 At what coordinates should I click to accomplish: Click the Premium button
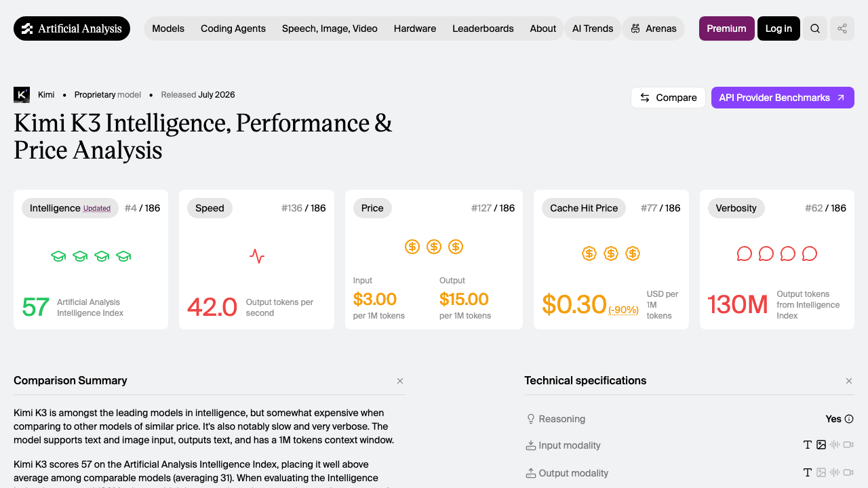pos(727,28)
